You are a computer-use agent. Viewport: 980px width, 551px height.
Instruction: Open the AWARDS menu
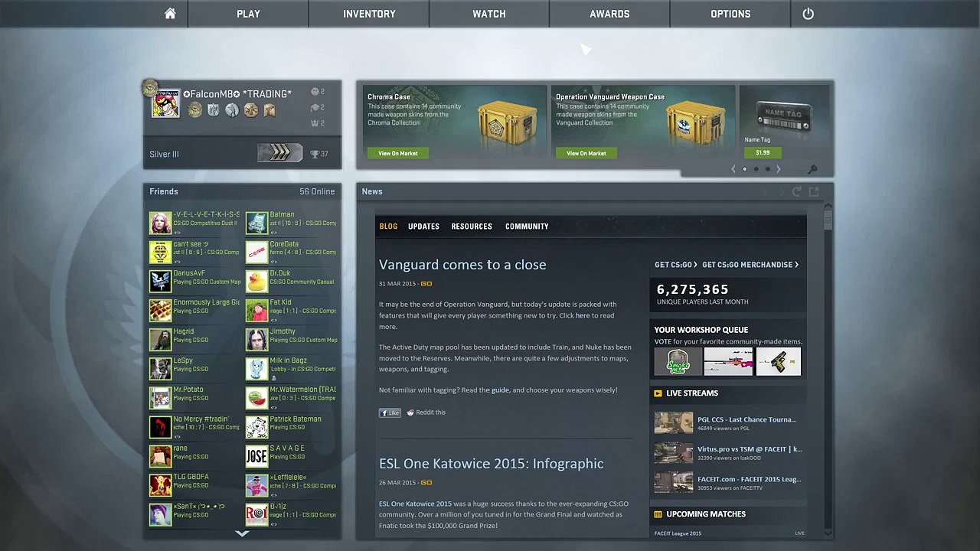tap(609, 14)
